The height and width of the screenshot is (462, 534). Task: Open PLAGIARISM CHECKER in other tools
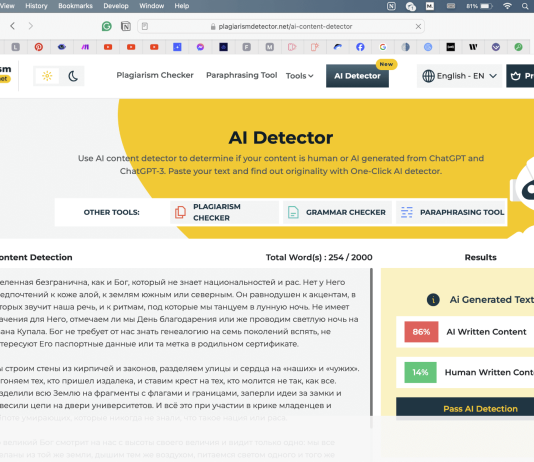(x=224, y=212)
